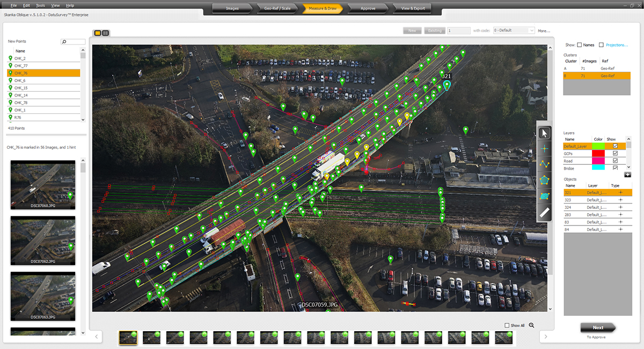The height and width of the screenshot is (349, 644).
Task: Expand the left thumbnail strip arrow
Action: (96, 336)
